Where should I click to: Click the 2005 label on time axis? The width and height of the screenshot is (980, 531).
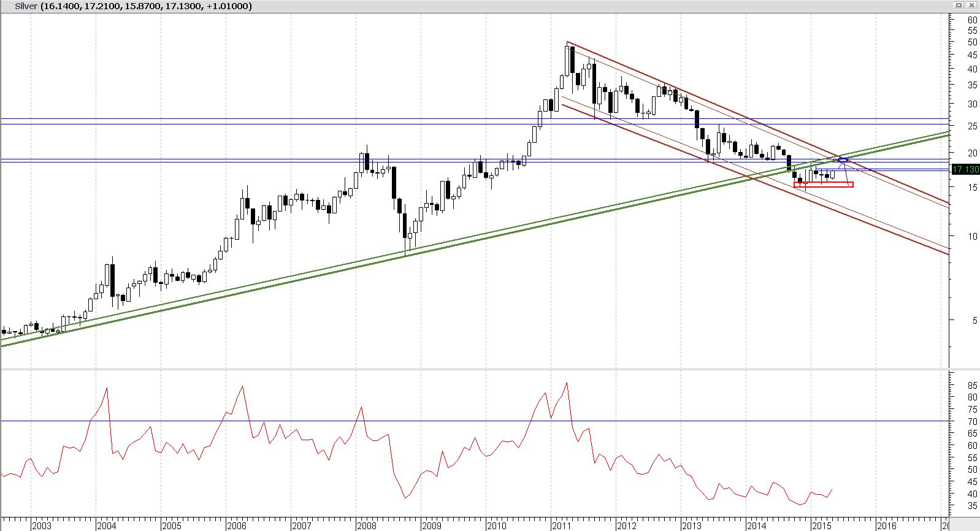(172, 525)
